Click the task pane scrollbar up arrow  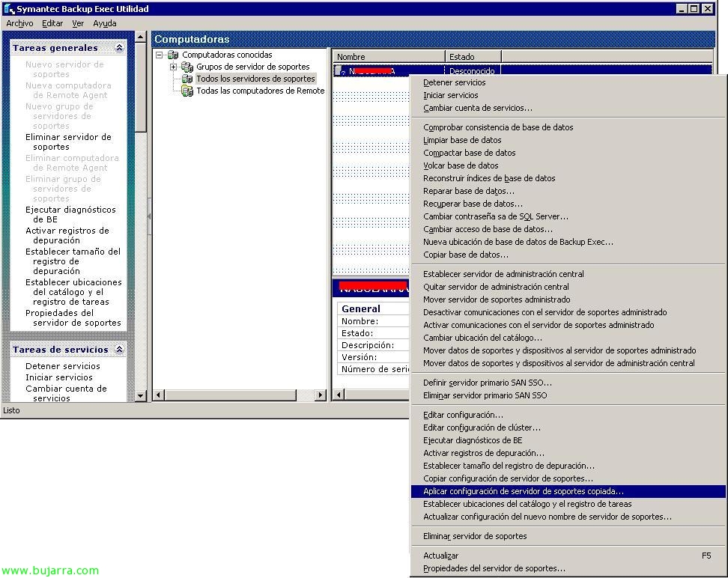pos(141,37)
